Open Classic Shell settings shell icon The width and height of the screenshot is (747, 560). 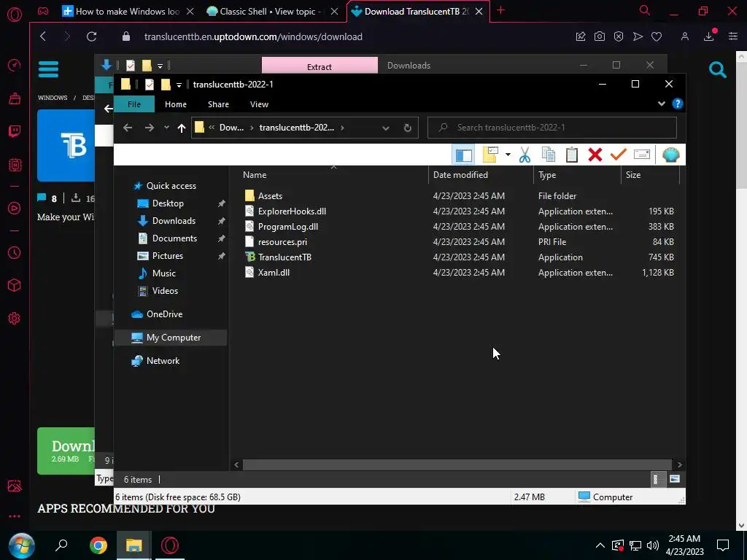click(671, 155)
